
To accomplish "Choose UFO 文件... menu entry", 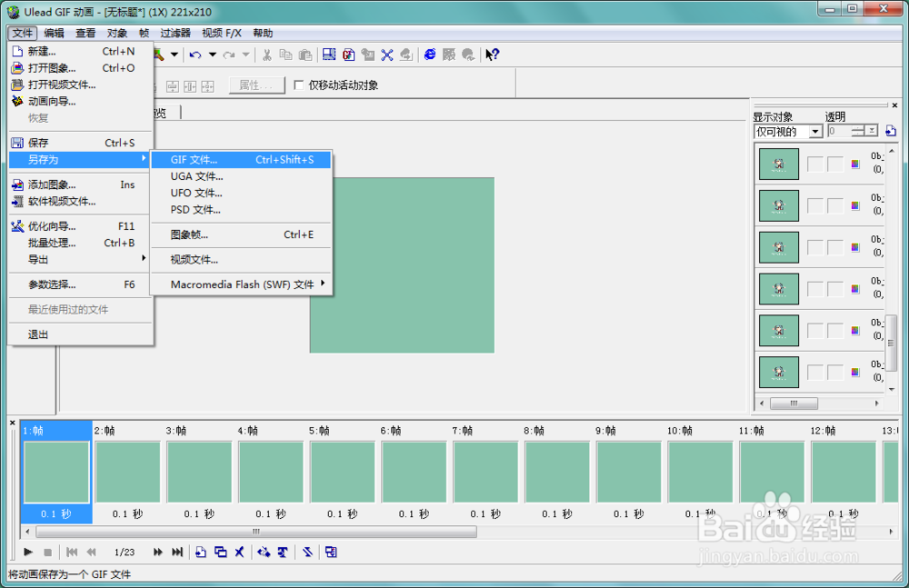I will tap(241, 193).
